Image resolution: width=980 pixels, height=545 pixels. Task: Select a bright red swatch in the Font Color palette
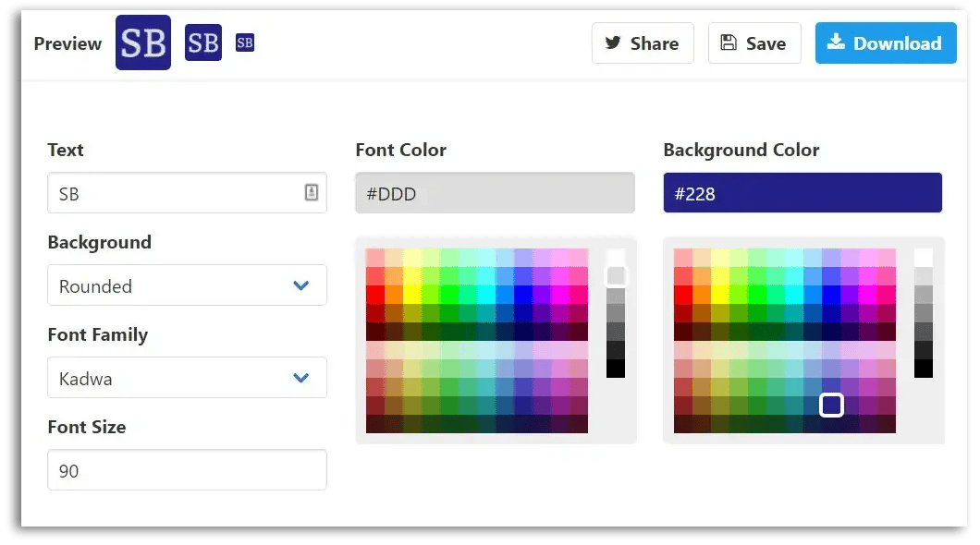click(374, 296)
